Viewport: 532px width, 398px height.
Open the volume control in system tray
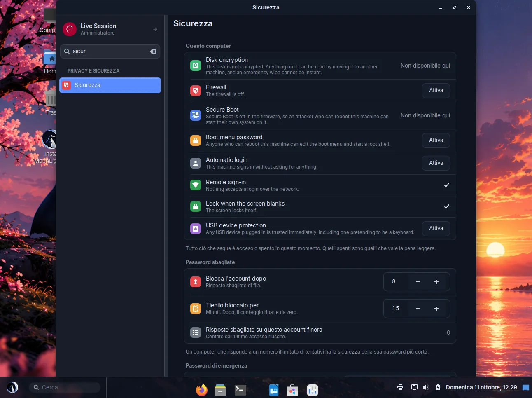pos(426,387)
